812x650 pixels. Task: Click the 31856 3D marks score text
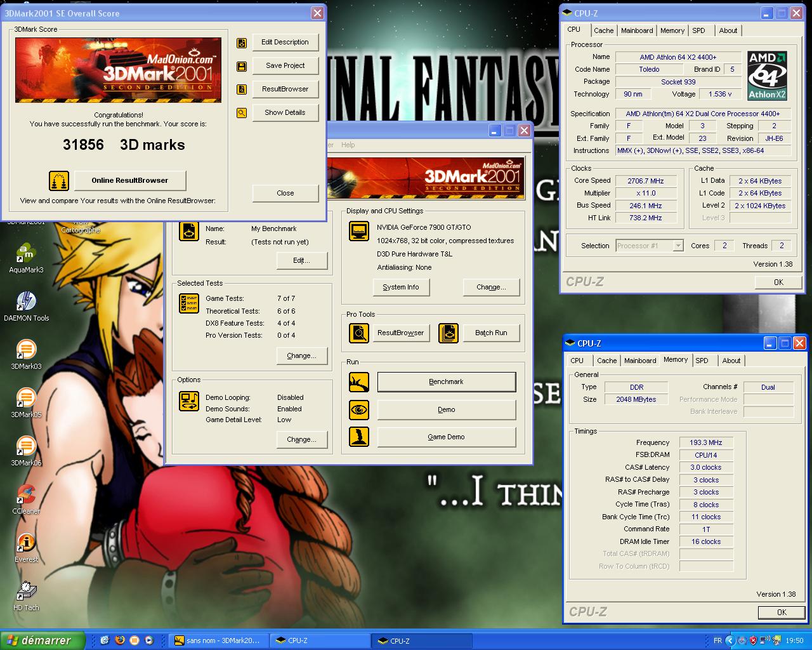[x=124, y=145]
